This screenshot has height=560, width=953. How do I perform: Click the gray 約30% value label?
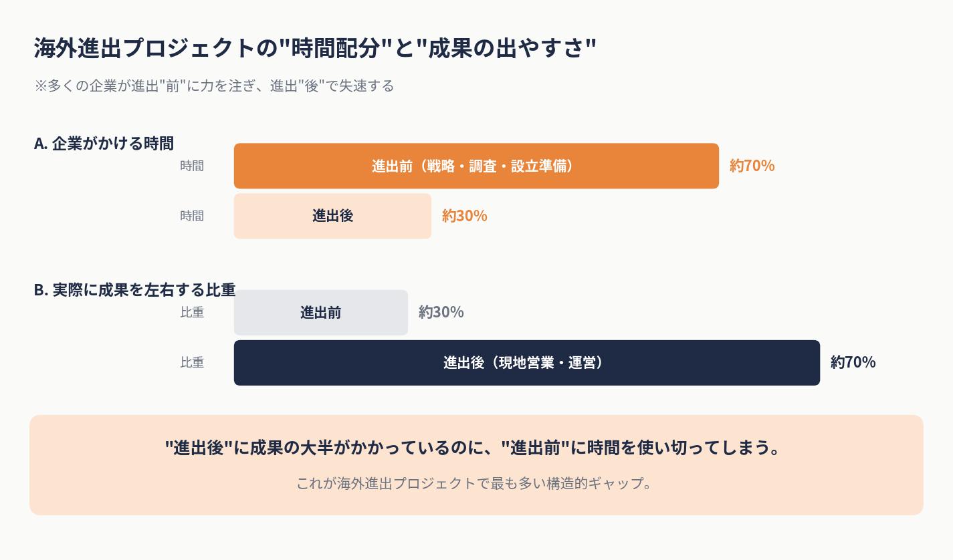point(441,312)
